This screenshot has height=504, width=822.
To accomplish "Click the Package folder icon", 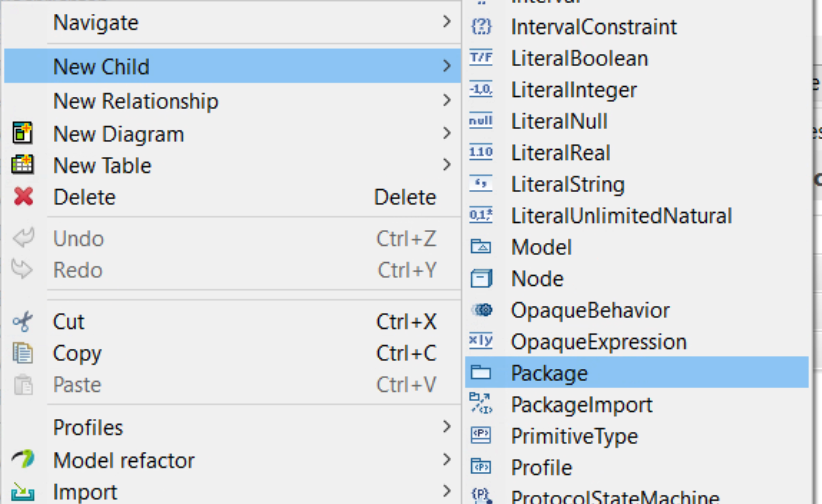I will click(481, 373).
